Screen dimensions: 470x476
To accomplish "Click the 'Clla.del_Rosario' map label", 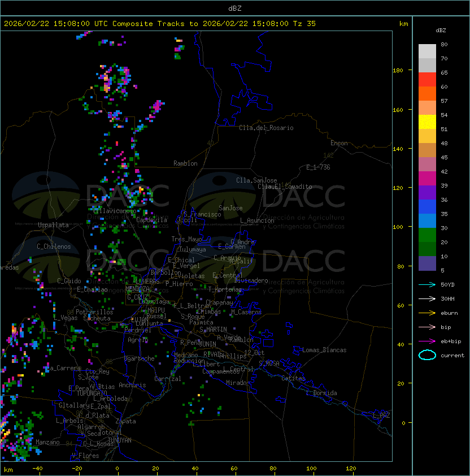I will tap(266, 128).
